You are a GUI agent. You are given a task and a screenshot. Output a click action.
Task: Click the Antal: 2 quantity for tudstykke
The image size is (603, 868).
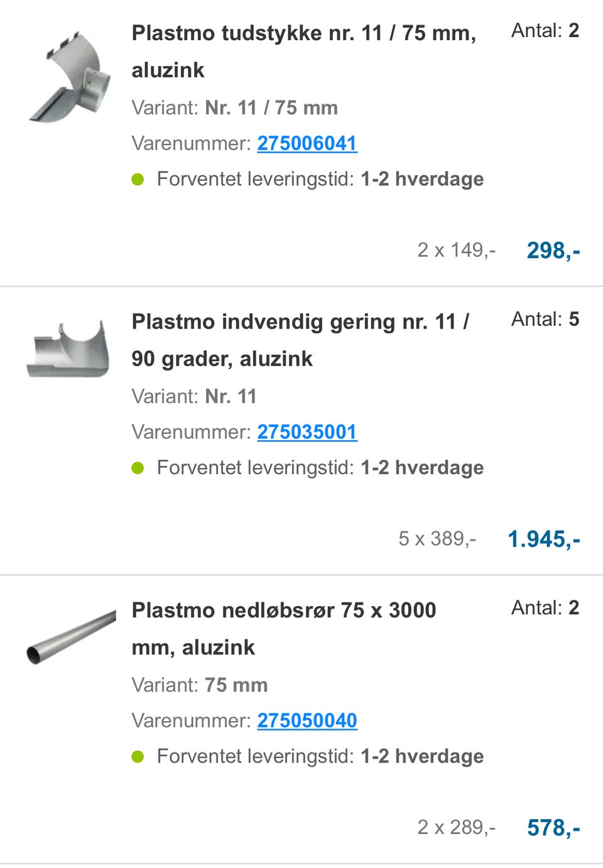click(545, 30)
